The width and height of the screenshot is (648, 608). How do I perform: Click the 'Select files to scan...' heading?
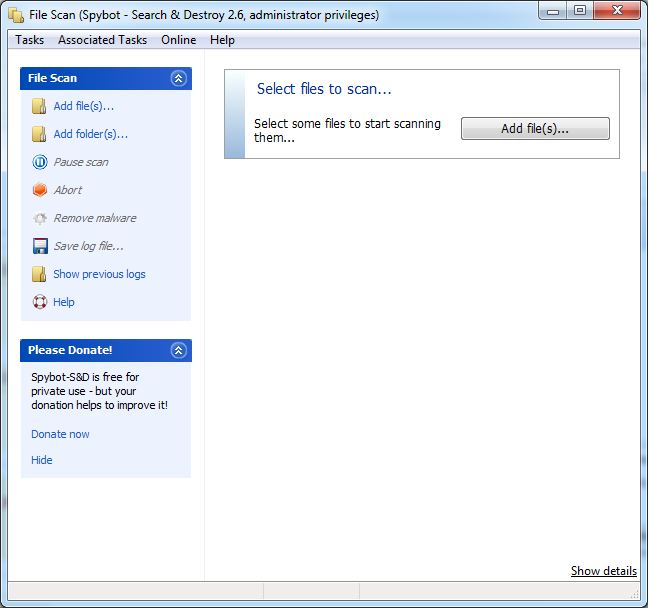pos(324,89)
